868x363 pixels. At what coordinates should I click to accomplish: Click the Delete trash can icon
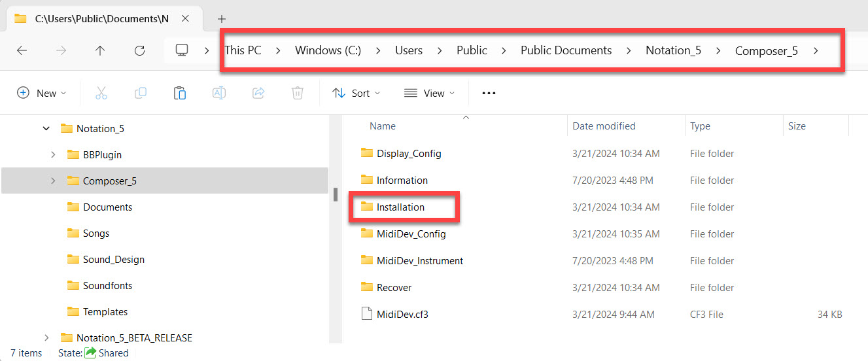(298, 93)
